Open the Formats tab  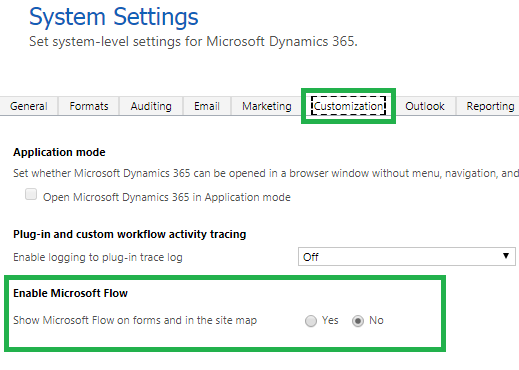pyautogui.click(x=89, y=106)
